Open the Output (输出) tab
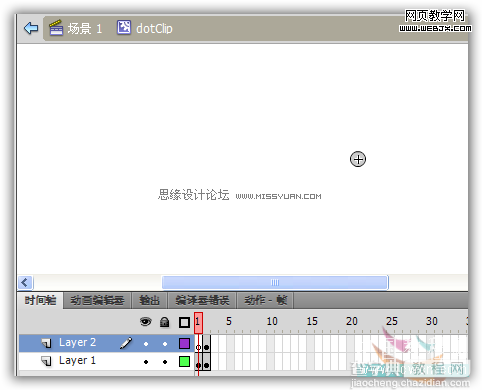Viewport: 482px width, 390px height. (x=149, y=301)
